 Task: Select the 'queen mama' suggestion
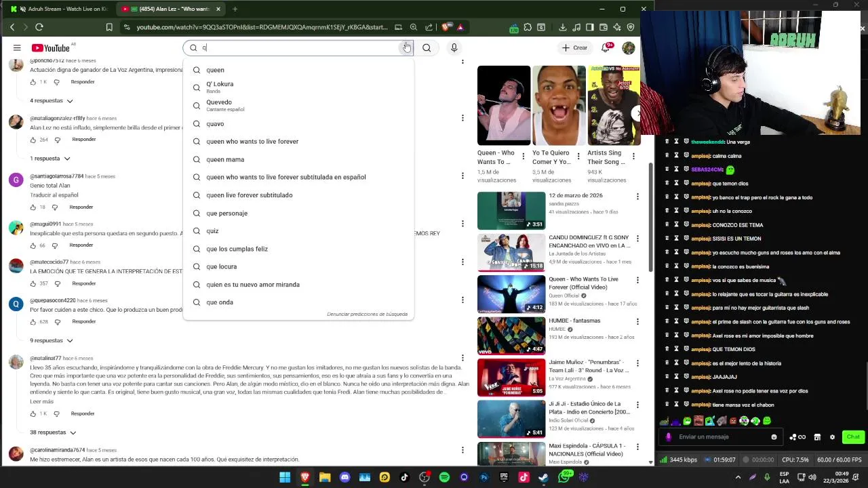tap(298, 159)
